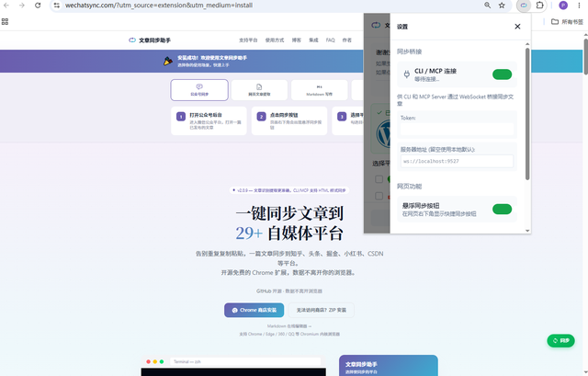Click the v2.0.9 version announcement pill

pyautogui.click(x=289, y=190)
